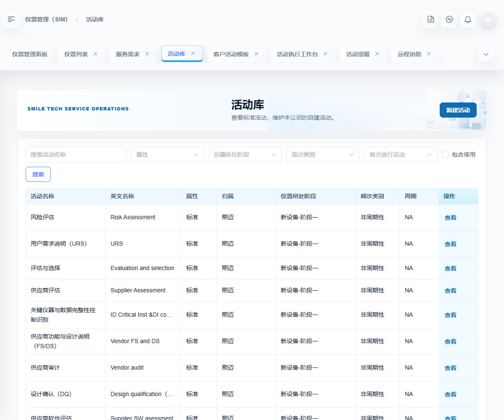Screen dimensions: 504x420
Task: Close the 远程协助 tab
Action: coord(428,54)
